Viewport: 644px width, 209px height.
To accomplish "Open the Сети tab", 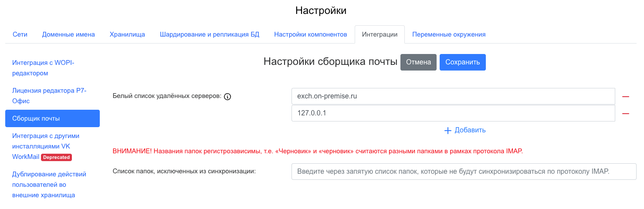I will 20,34.
